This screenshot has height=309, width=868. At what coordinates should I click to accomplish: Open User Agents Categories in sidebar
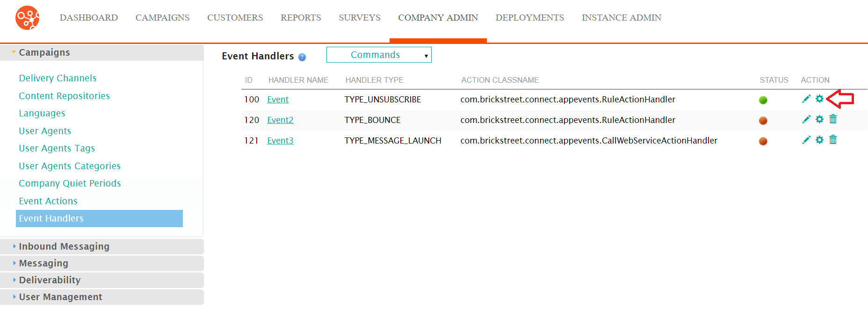click(x=70, y=166)
